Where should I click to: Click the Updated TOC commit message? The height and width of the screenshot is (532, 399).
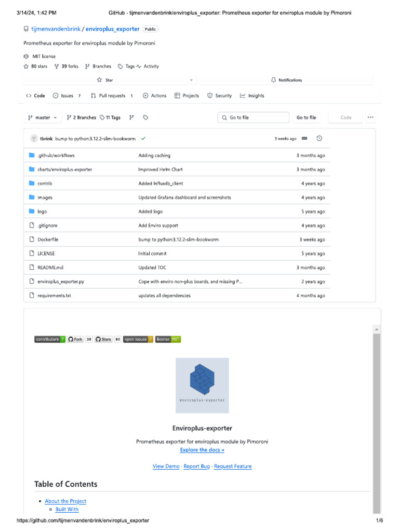[x=152, y=268]
